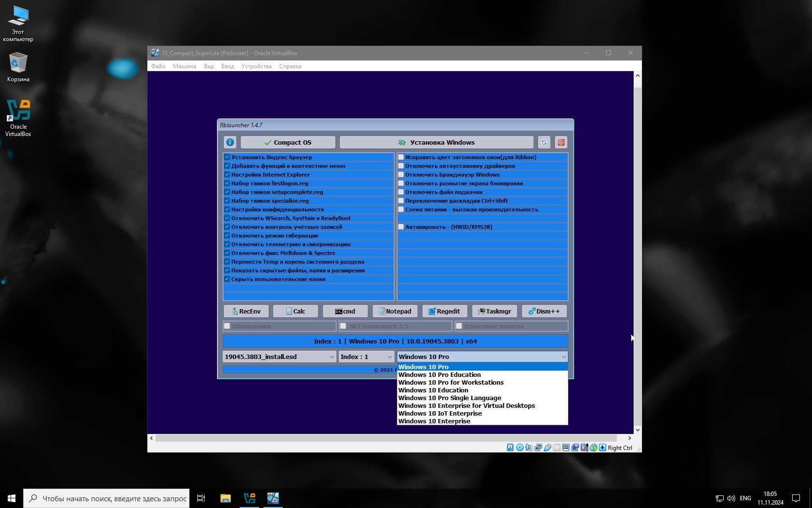Uncheck Установить Яндекс Браузер option
Image resolution: width=812 pixels, height=508 pixels.
coord(227,157)
